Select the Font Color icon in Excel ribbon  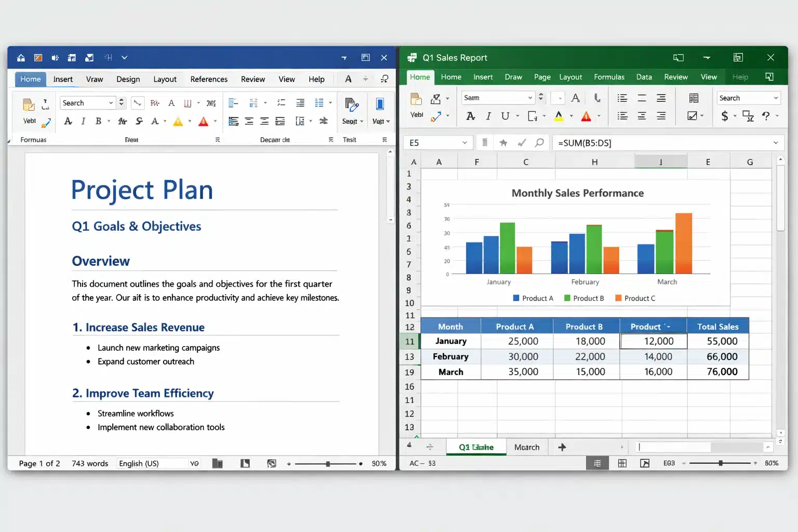click(586, 117)
